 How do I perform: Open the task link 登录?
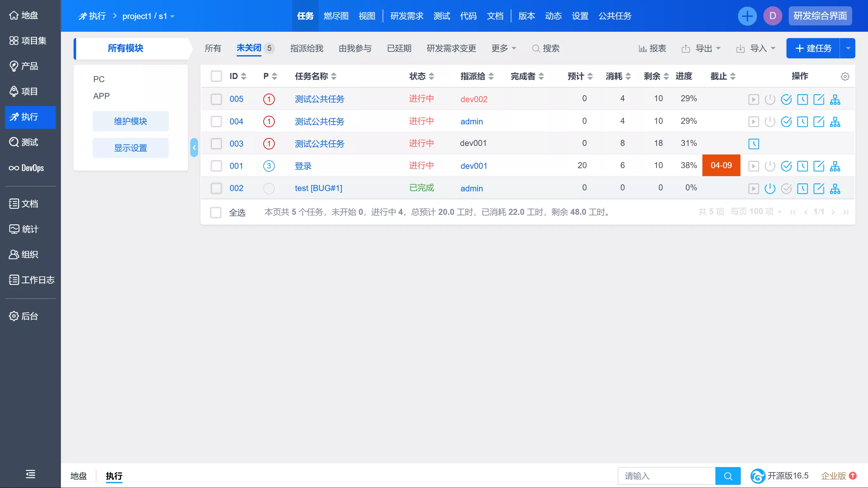click(x=303, y=166)
